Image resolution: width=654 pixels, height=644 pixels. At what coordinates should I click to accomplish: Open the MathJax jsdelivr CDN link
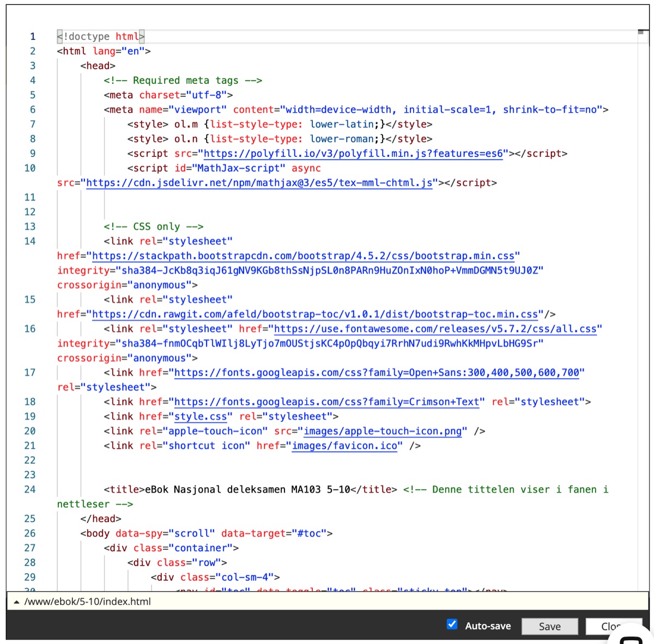pyautogui.click(x=259, y=183)
